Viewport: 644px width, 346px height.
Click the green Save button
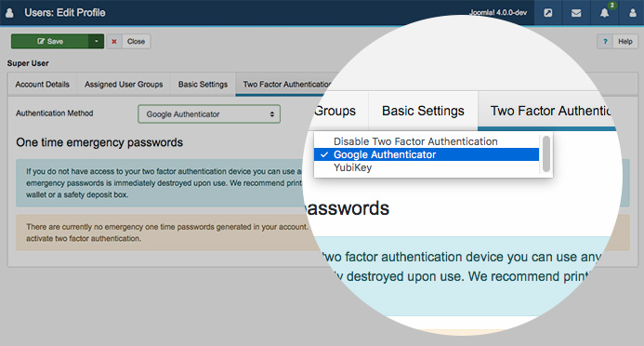50,41
